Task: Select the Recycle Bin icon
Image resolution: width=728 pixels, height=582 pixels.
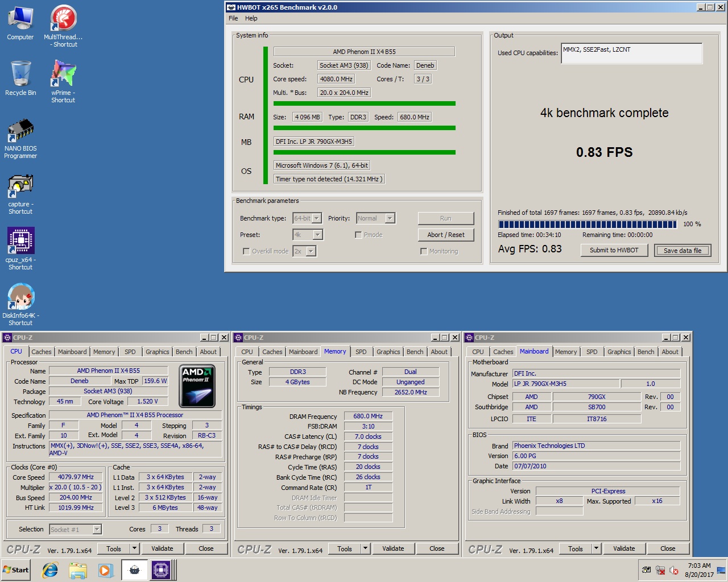Action: coord(20,78)
